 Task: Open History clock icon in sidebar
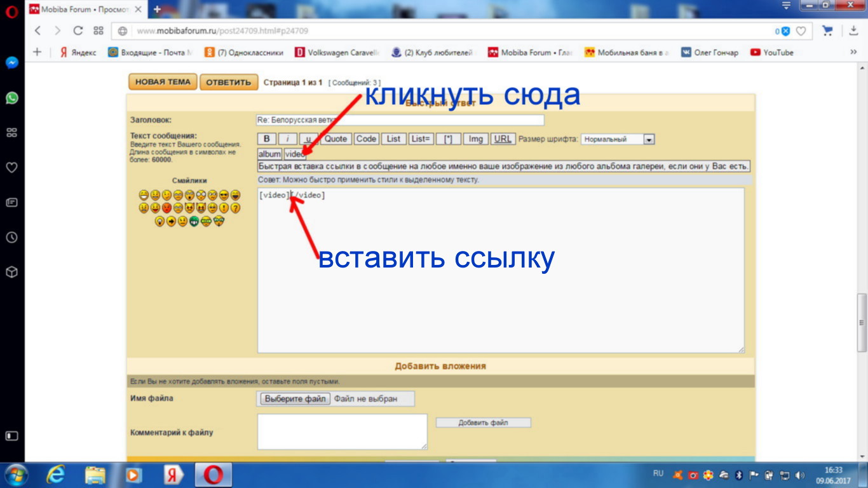(x=11, y=238)
